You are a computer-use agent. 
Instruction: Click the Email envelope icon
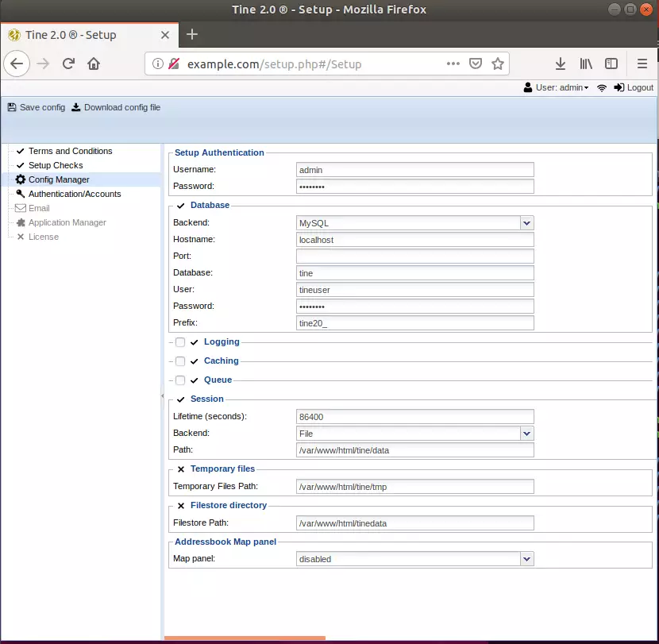coord(20,208)
